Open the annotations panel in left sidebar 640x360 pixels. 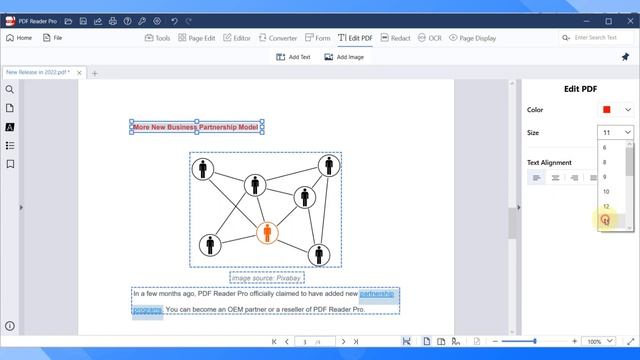[x=10, y=127]
